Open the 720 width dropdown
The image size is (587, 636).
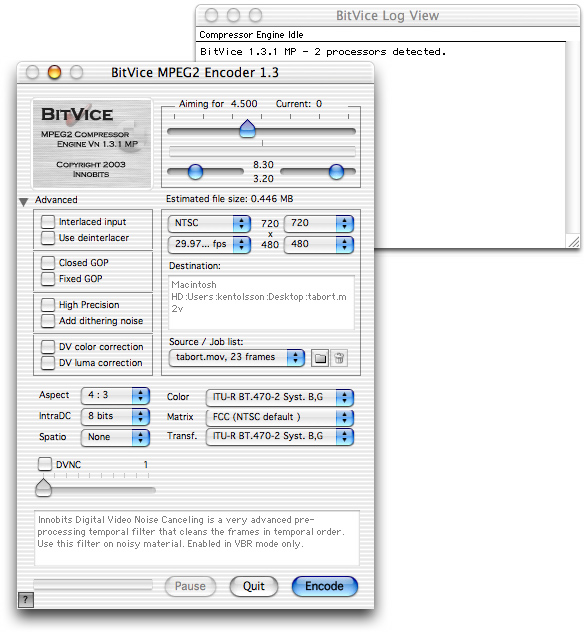pos(319,223)
